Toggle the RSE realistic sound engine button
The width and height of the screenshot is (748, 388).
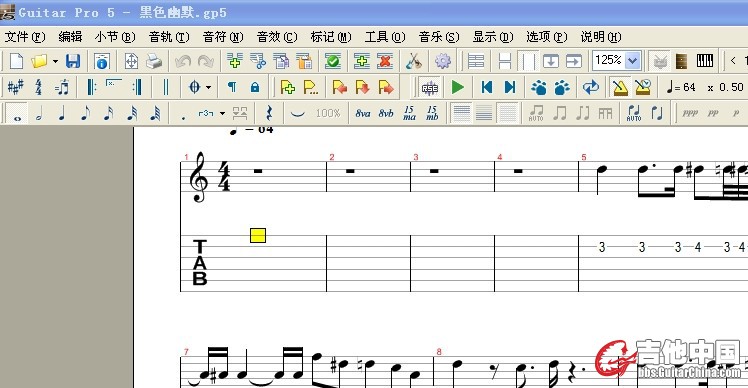(430, 88)
